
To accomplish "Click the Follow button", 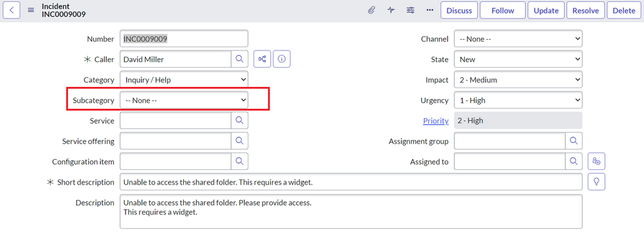I will [503, 10].
